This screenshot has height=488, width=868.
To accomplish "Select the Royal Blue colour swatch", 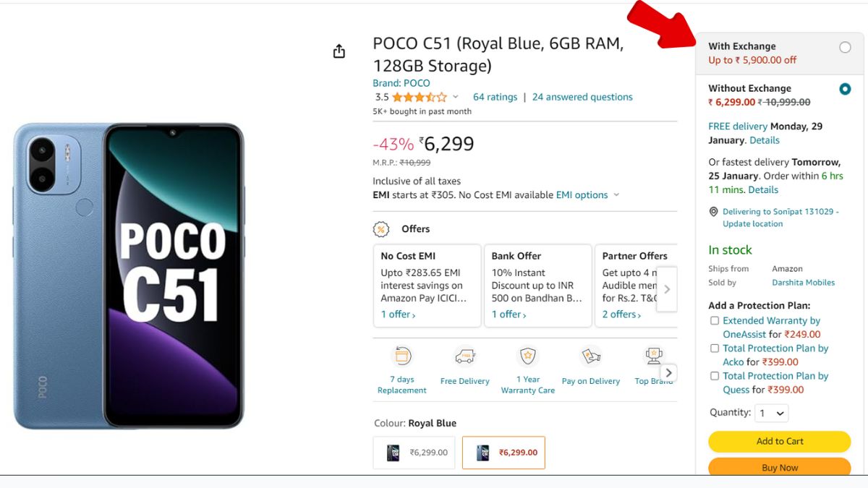I will click(503, 453).
